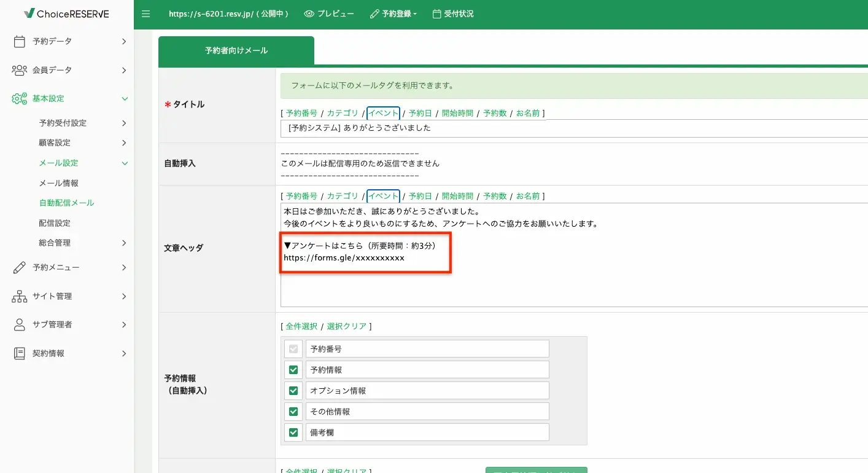The height and width of the screenshot is (473, 868).
Task: Insert カテゴリ tag in タイトル row
Action: point(342,113)
